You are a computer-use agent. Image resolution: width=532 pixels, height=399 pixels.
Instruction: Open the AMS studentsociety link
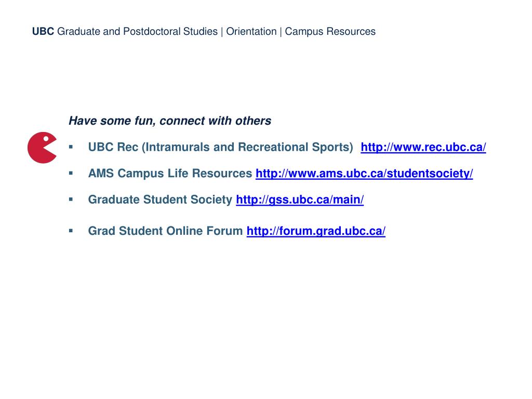(x=364, y=174)
